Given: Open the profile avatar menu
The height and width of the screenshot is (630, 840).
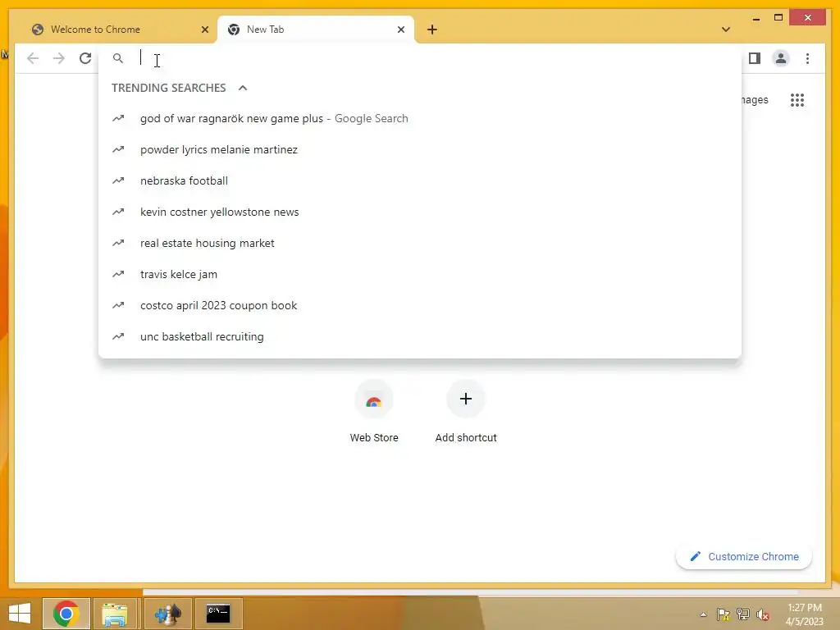Looking at the screenshot, I should [x=781, y=58].
